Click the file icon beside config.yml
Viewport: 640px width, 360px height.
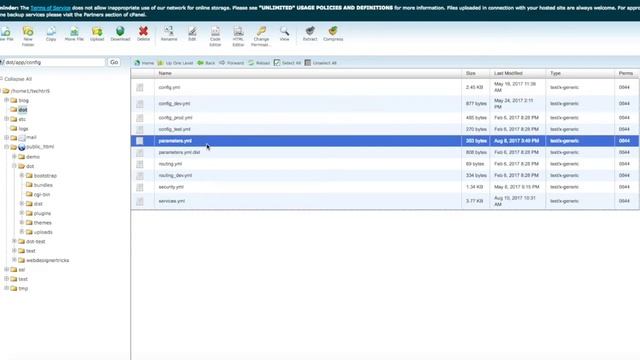140,87
